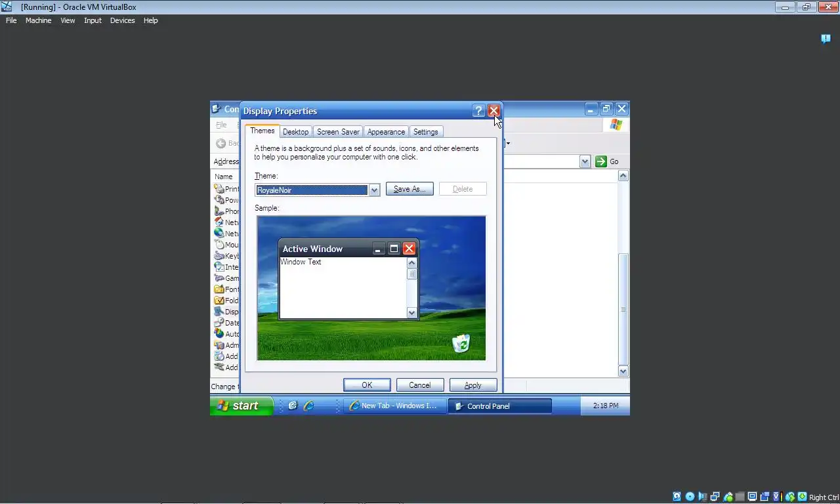Select the Game Controllers icon in Control Panel
840x504 pixels.
(219, 278)
